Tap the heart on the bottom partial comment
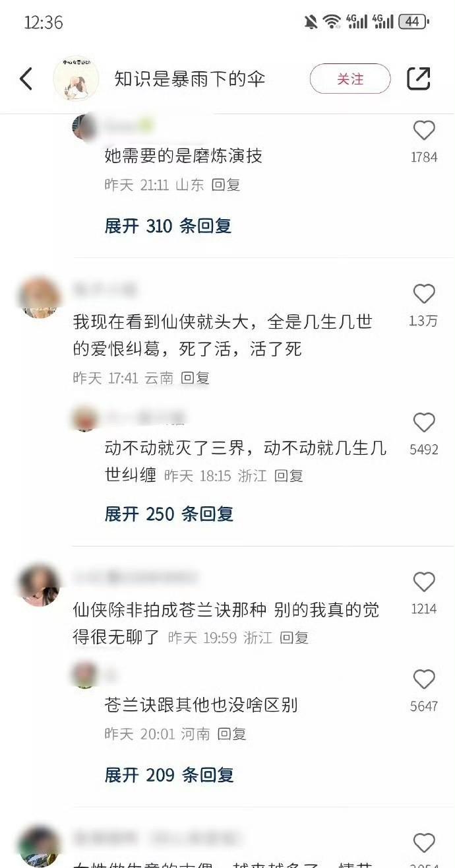 pyautogui.click(x=424, y=842)
